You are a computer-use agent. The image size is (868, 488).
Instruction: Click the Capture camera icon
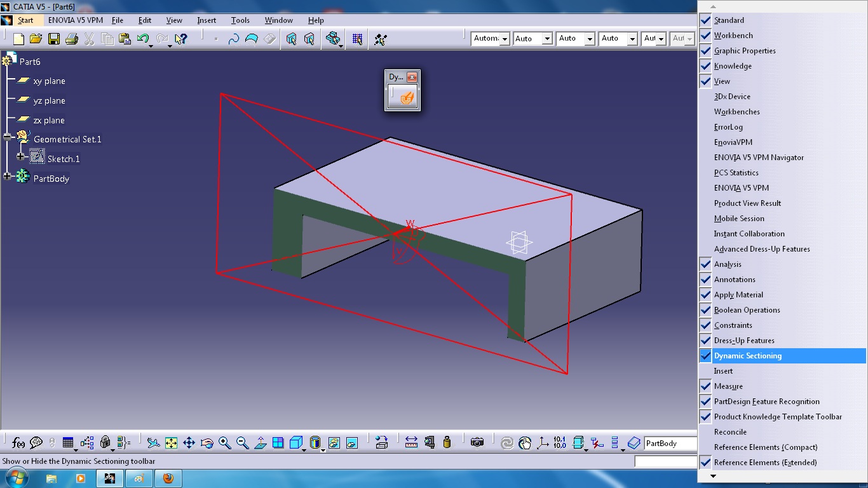coord(477,443)
